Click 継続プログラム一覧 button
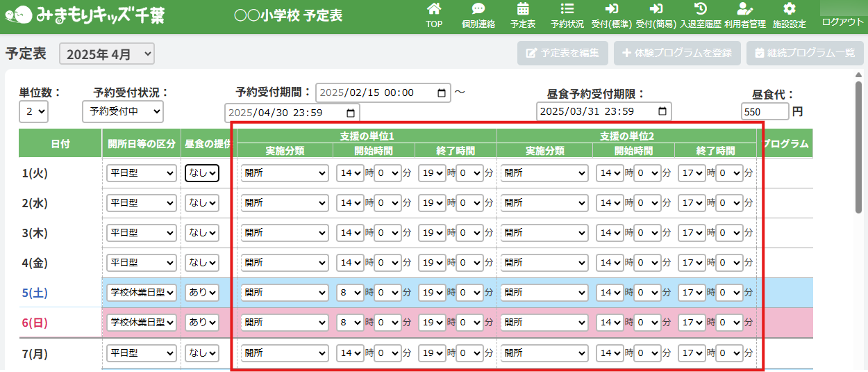 coord(805,53)
